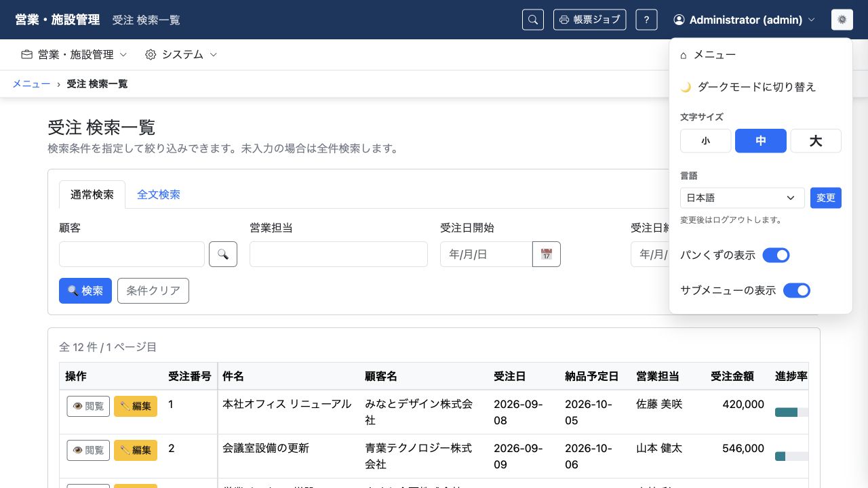Open the 言語 language dropdown
This screenshot has height=488, width=868.
coord(743,198)
